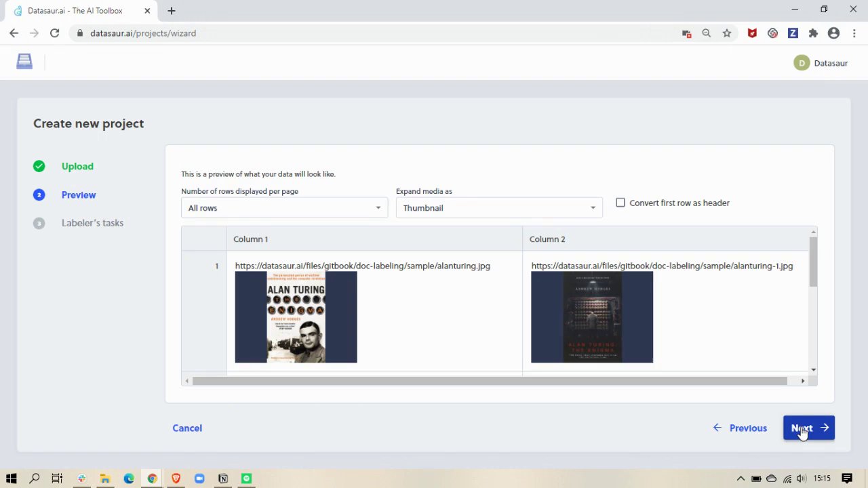Open the Number of rows displayed per page dropdown

click(x=284, y=208)
